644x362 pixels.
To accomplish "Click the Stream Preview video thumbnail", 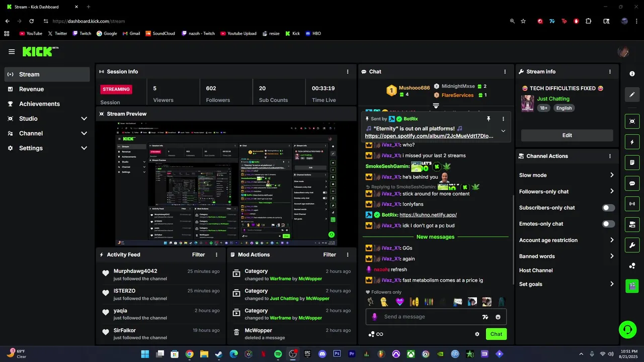I will pos(226,184).
